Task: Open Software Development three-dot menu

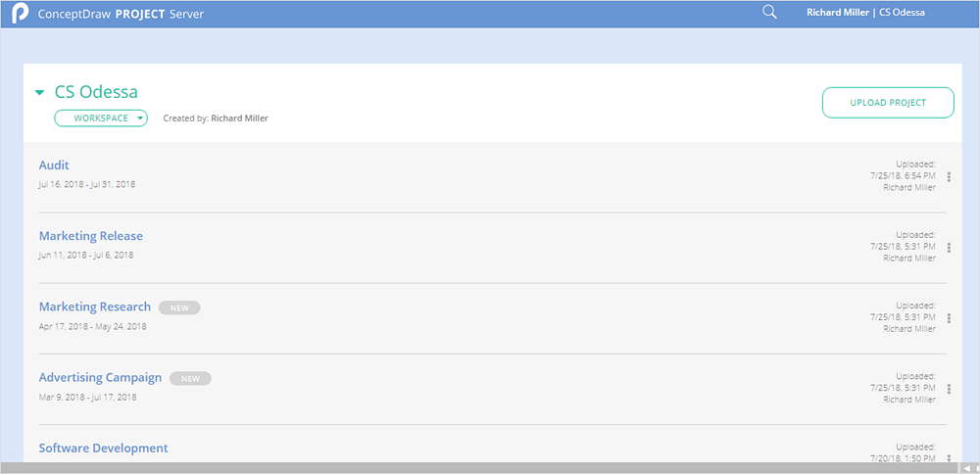Action: coord(949,456)
